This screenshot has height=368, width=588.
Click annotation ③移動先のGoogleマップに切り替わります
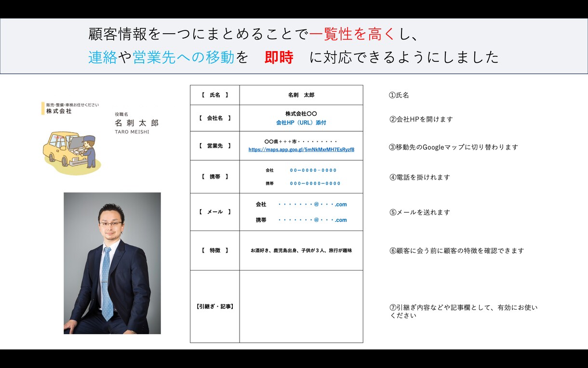[x=454, y=147]
